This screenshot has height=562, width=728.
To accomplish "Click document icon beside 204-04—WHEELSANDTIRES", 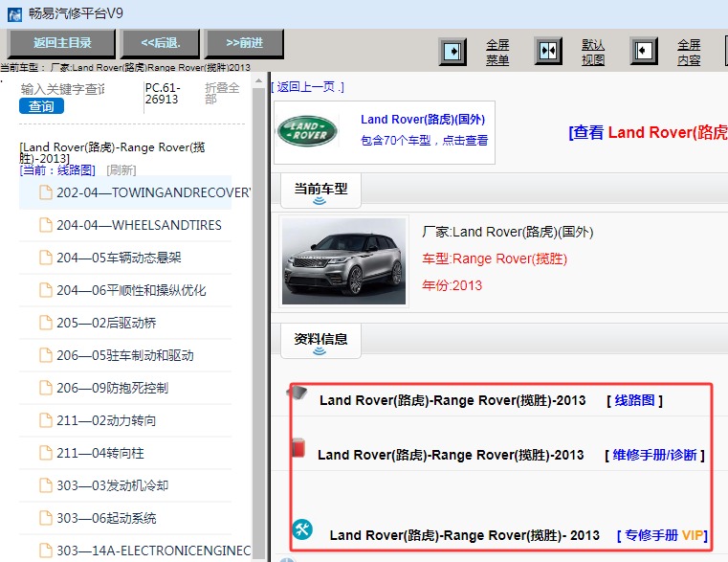I will click(x=46, y=225).
